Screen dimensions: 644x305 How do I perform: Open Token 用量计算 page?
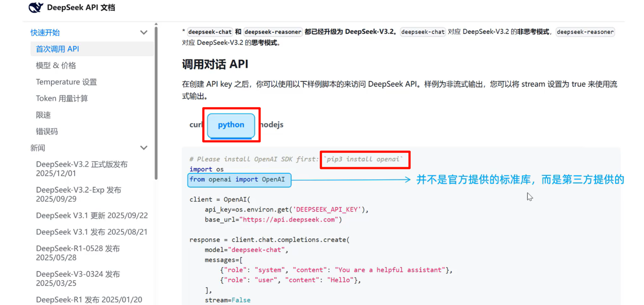tap(62, 98)
